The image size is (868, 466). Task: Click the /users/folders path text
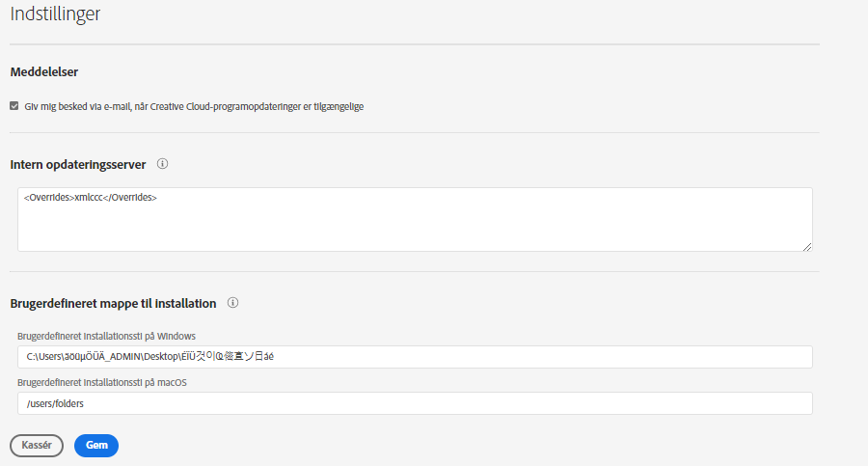(56, 403)
